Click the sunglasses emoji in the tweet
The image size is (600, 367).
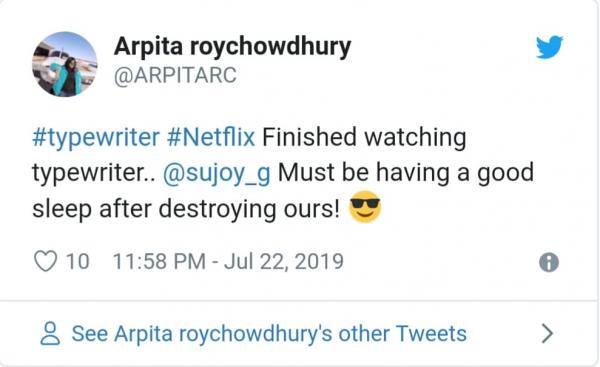tap(365, 207)
